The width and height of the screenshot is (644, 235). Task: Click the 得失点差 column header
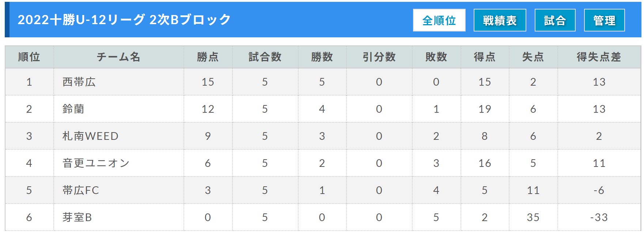click(x=599, y=57)
